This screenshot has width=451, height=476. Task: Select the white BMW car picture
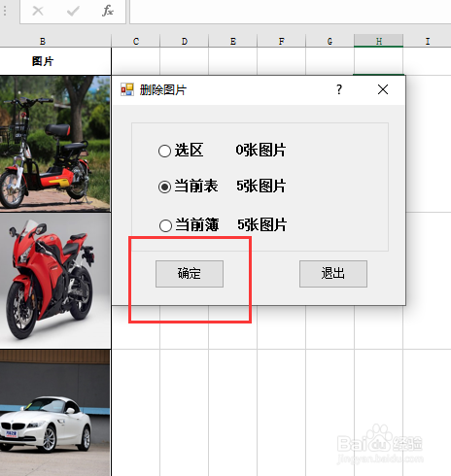[55, 413]
